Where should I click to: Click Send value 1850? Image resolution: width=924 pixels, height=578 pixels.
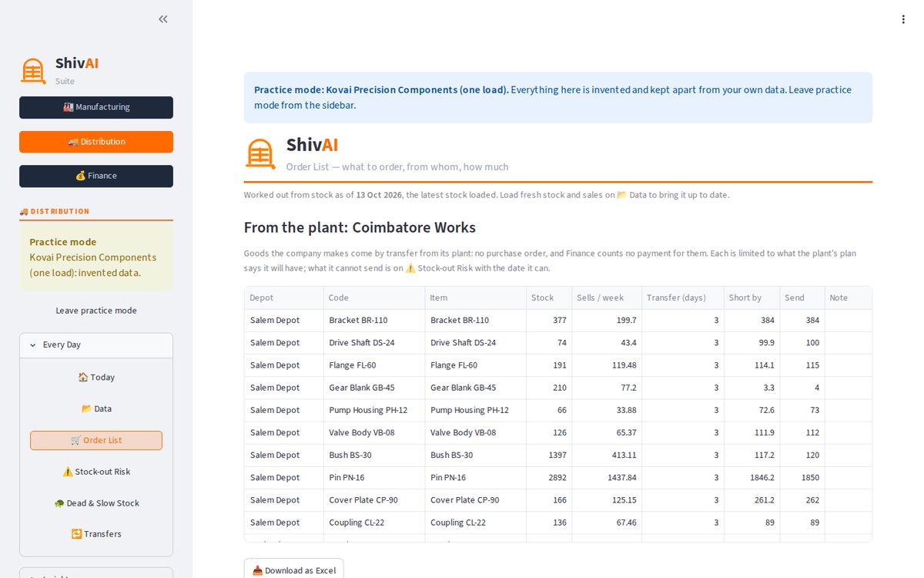click(802, 478)
